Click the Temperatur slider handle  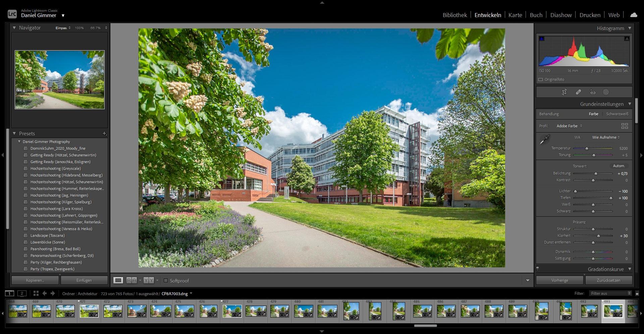(587, 148)
